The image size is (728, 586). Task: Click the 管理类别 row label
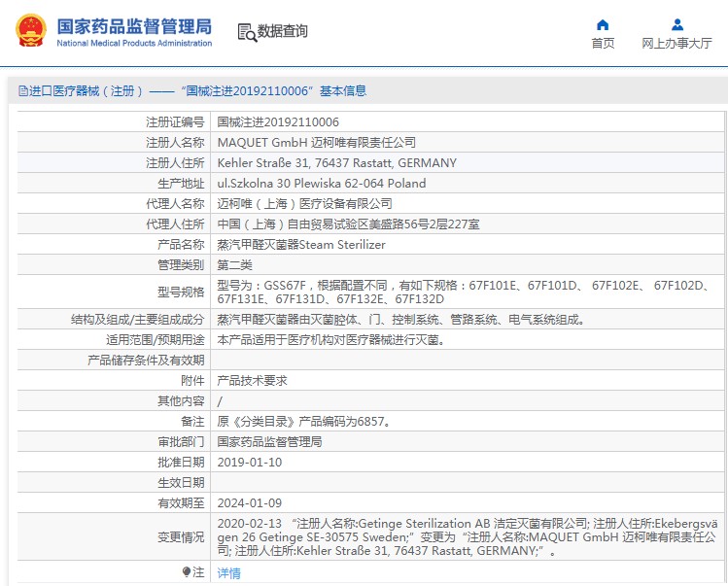pyautogui.click(x=181, y=265)
